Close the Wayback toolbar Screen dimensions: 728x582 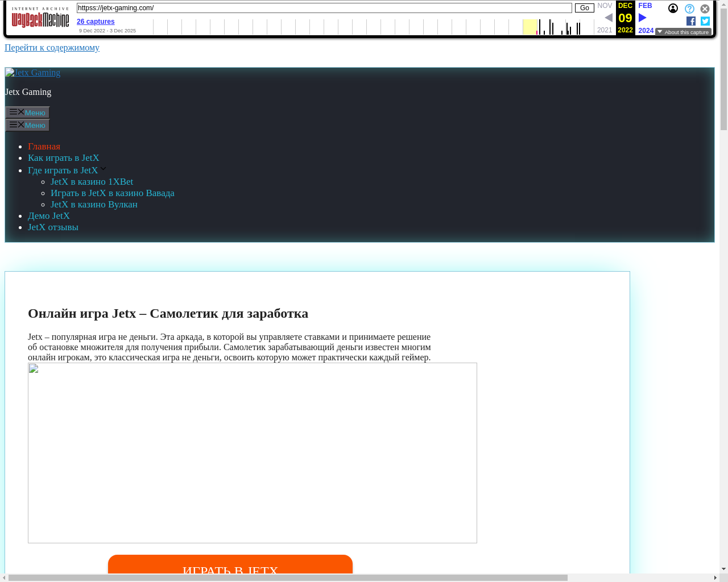(705, 9)
